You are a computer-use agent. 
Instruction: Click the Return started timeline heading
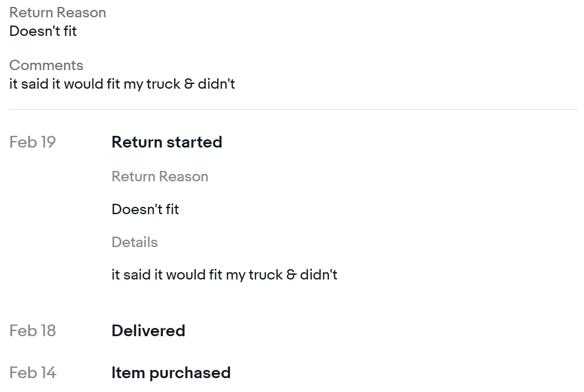coord(167,142)
